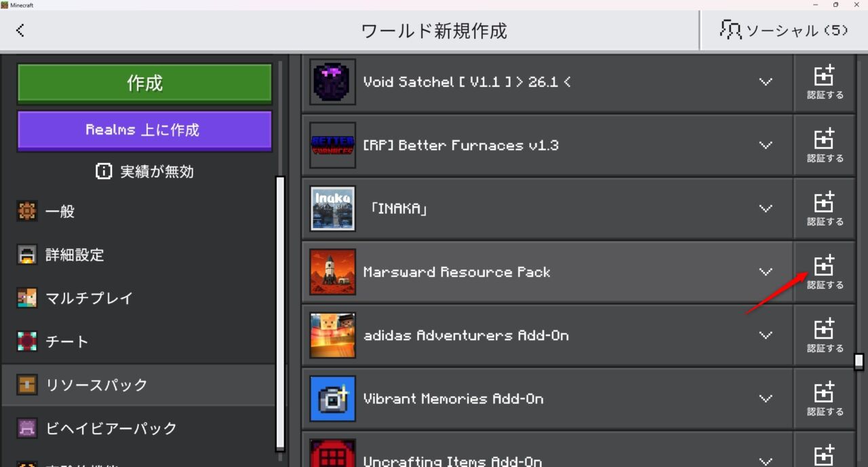The height and width of the screenshot is (467, 868).
Task: Click the Minecraft title bar app icon
Action: click(x=5, y=5)
